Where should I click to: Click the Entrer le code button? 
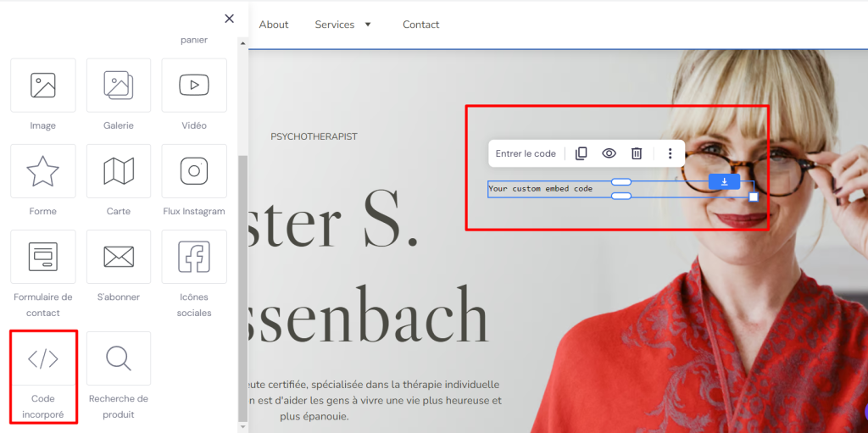[x=526, y=153]
